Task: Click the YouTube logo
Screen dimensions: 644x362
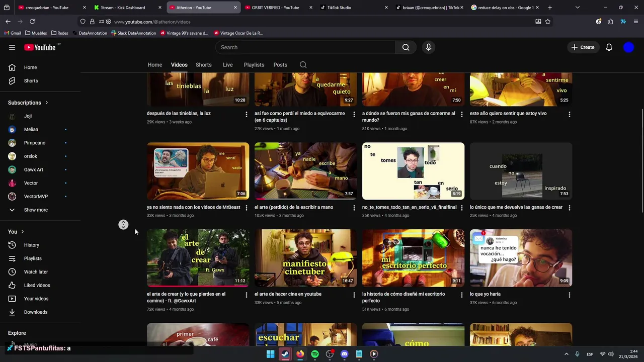Action: click(x=40, y=47)
